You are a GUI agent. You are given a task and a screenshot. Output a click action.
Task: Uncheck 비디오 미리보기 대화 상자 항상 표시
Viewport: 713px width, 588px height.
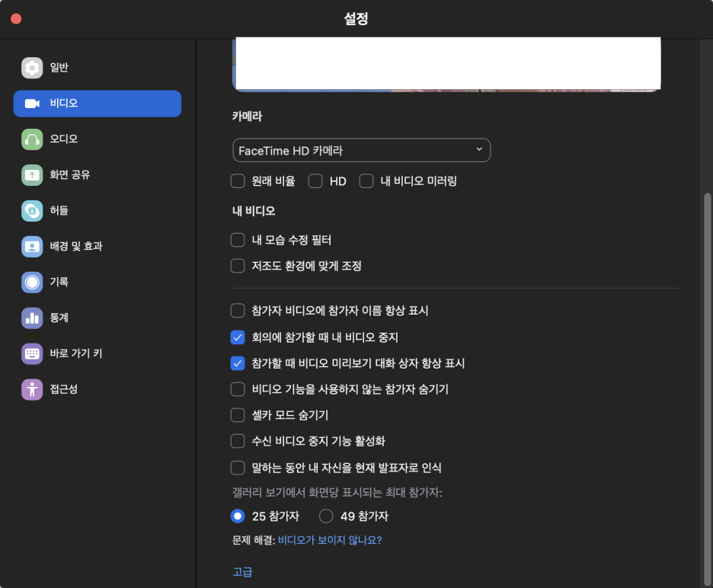(238, 363)
